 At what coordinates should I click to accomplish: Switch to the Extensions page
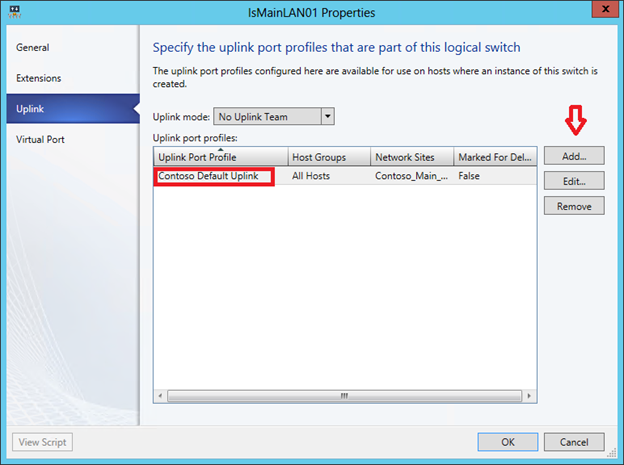(x=73, y=78)
